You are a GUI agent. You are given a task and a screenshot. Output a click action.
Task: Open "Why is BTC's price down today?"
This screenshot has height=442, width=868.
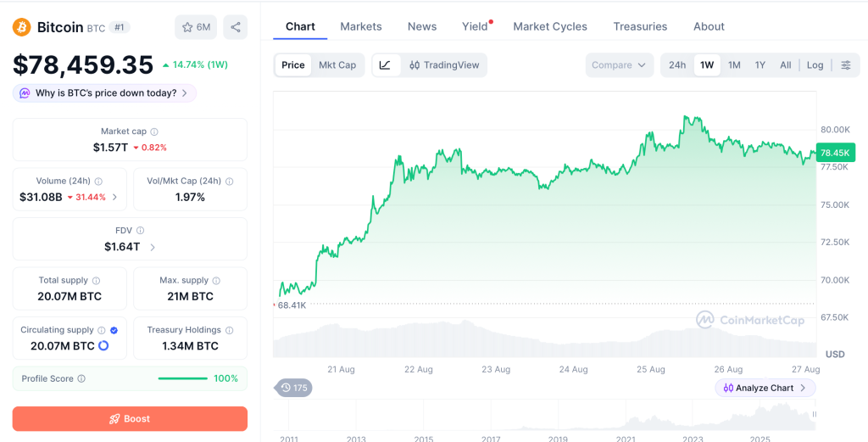pos(104,93)
